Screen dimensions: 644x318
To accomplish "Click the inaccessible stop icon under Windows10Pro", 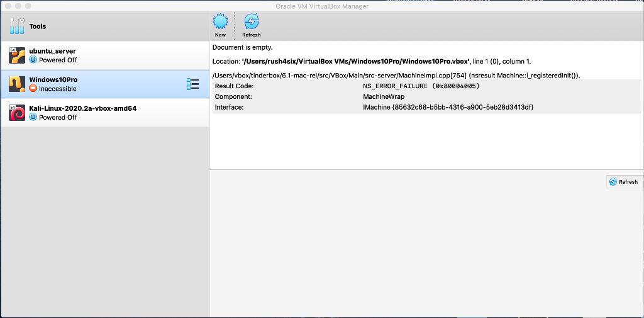I will pos(33,88).
